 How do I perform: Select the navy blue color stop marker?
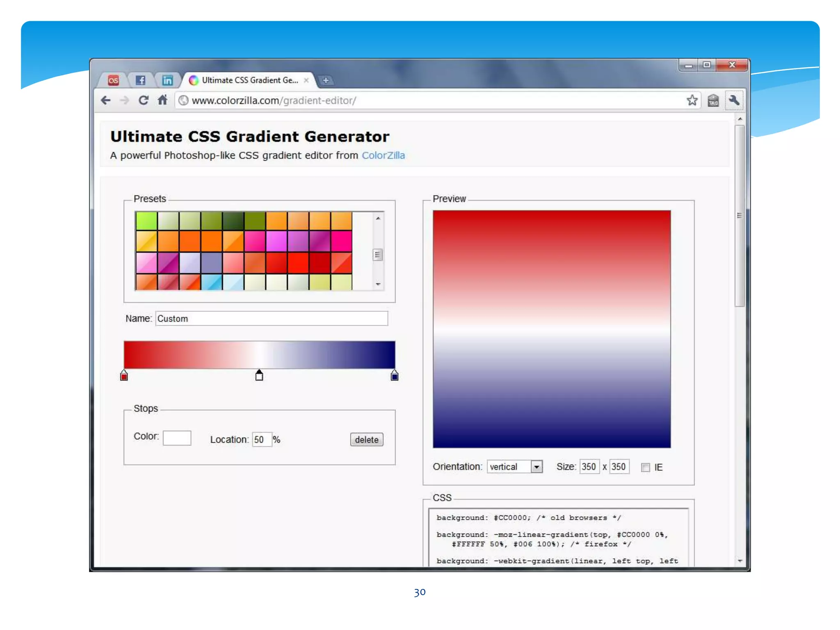point(395,375)
